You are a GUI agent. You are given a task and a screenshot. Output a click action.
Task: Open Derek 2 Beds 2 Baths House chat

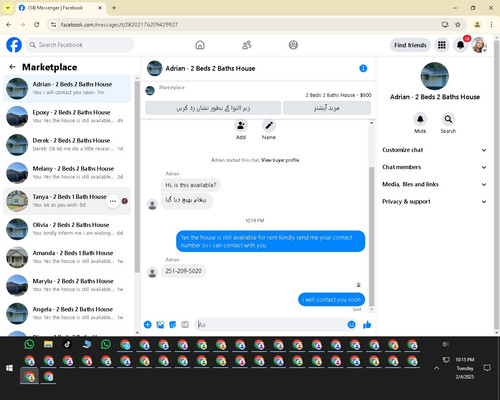[67, 144]
